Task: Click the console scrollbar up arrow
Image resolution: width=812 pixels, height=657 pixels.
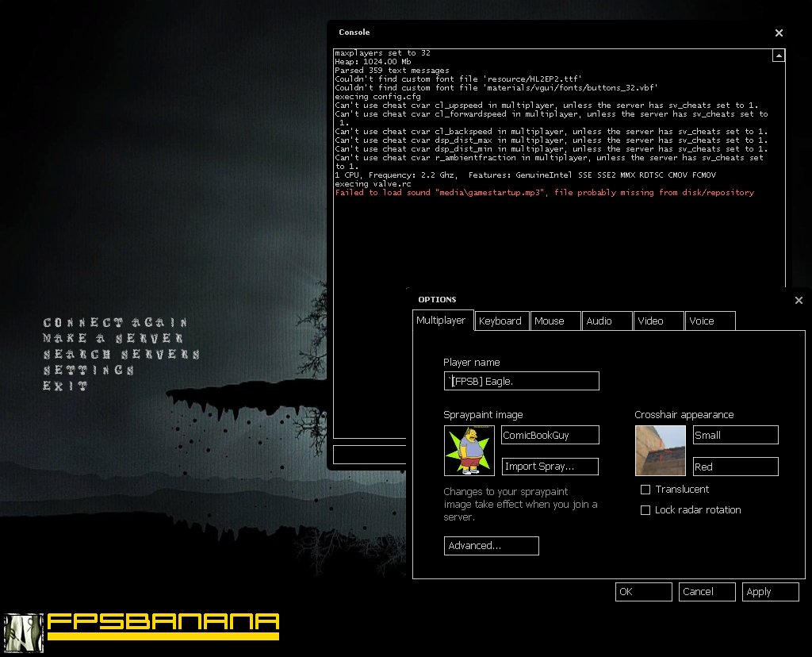Action: (778, 54)
